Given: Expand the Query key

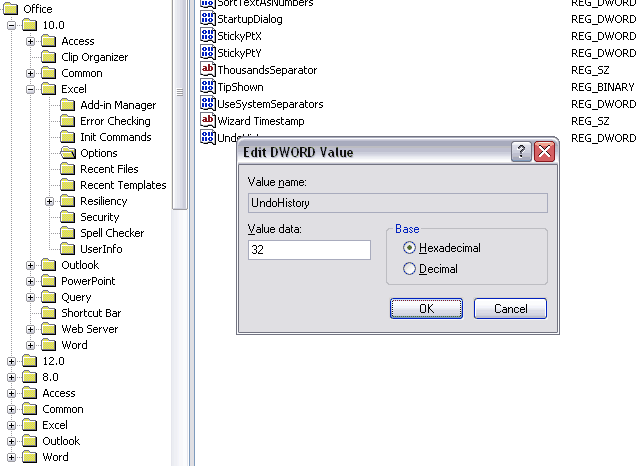Looking at the screenshot, I should point(30,297).
